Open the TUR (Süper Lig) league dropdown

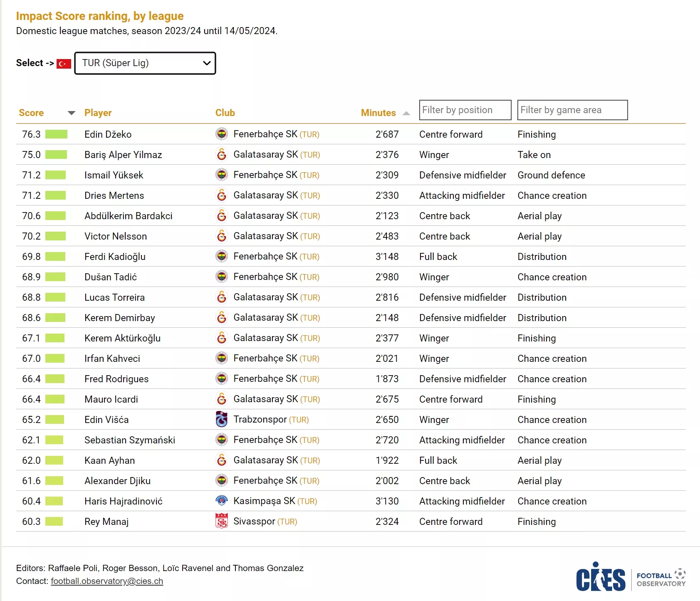[145, 63]
